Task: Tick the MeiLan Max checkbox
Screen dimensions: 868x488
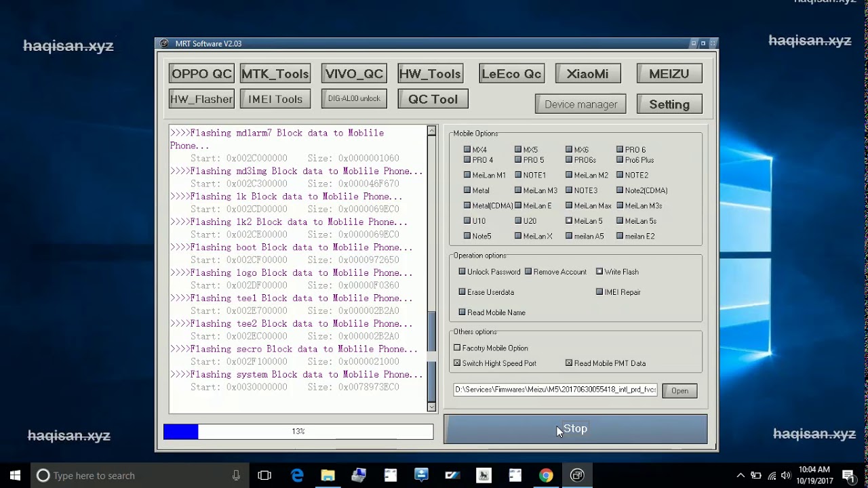Action: (569, 205)
